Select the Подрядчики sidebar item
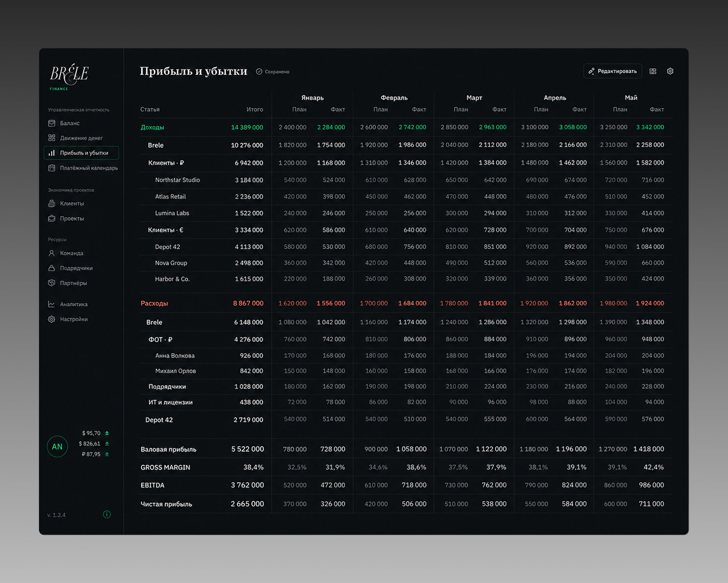Screen dimensions: 728x583 click(76, 268)
